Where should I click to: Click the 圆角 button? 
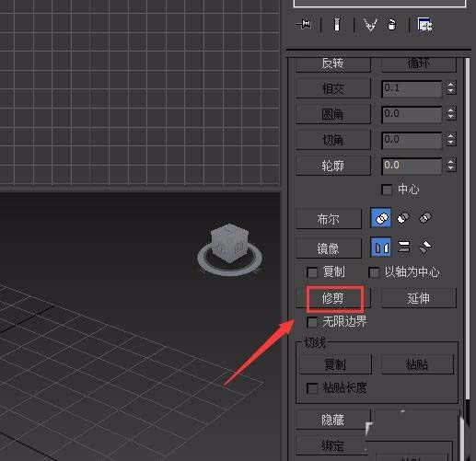[333, 114]
